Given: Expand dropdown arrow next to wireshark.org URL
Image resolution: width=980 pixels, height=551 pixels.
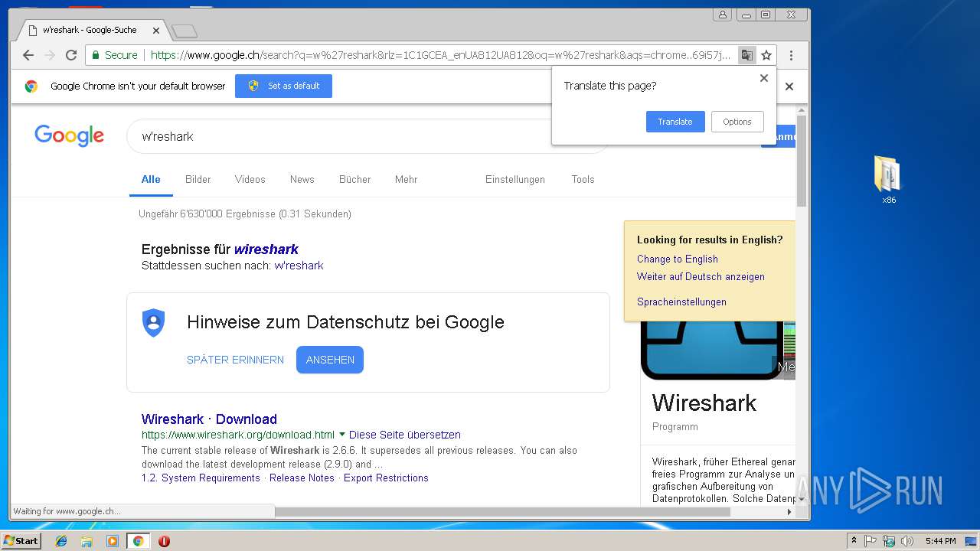Looking at the screenshot, I should (342, 435).
